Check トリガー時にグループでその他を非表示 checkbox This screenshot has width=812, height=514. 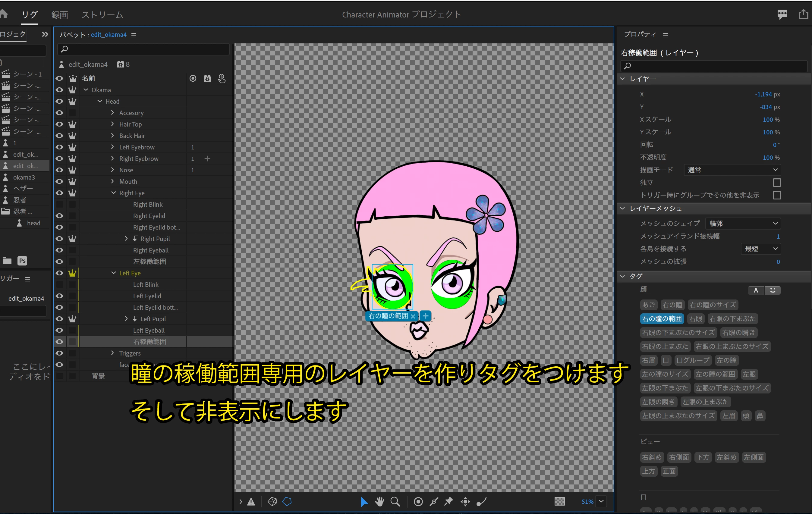(777, 195)
